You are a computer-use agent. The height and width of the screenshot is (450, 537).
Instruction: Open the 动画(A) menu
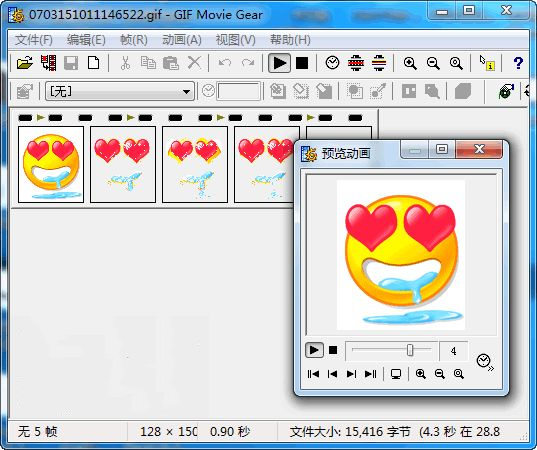click(x=182, y=40)
